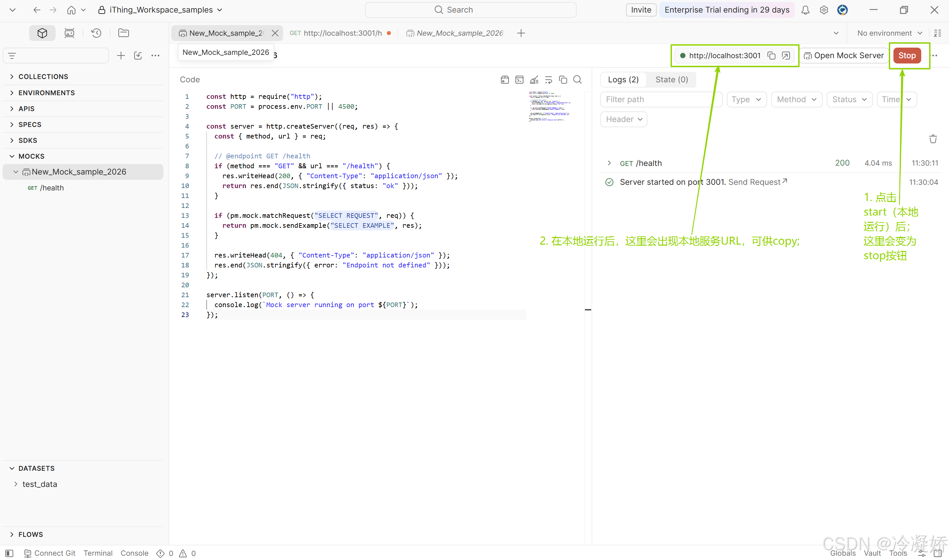
Task: Select the Logs (2) tab
Action: pyautogui.click(x=623, y=80)
